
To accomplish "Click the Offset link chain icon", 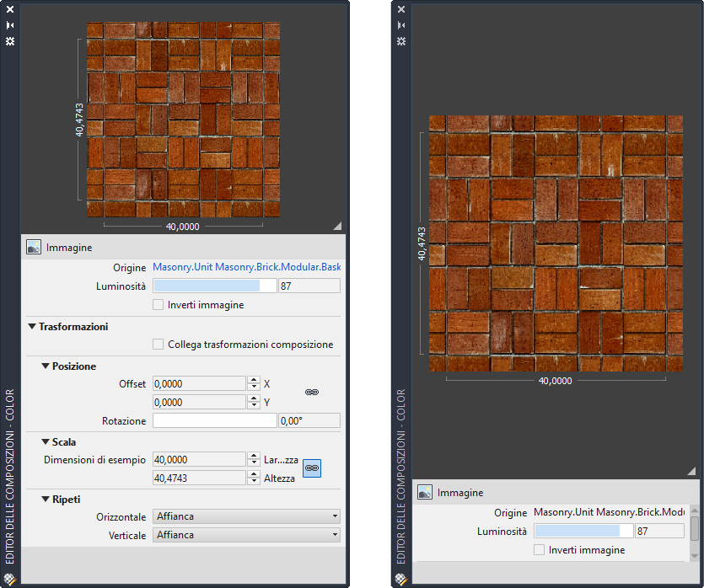I will (311, 393).
